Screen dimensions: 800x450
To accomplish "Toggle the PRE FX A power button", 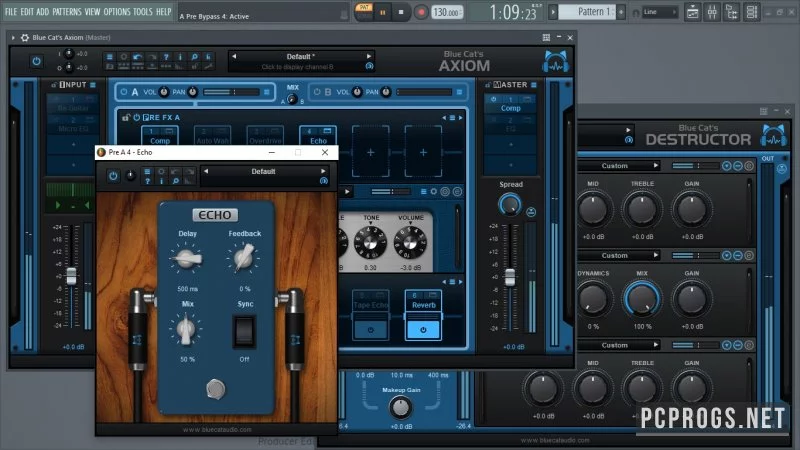I will coord(136,117).
